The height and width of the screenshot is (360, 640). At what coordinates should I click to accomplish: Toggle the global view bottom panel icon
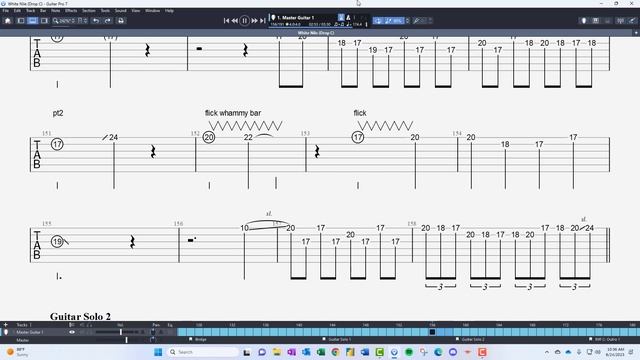(x=32, y=21)
